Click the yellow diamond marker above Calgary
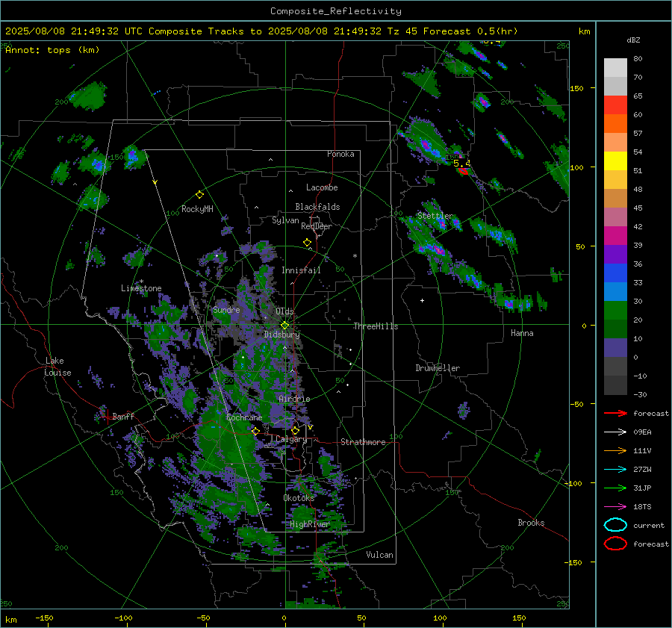 (295, 430)
